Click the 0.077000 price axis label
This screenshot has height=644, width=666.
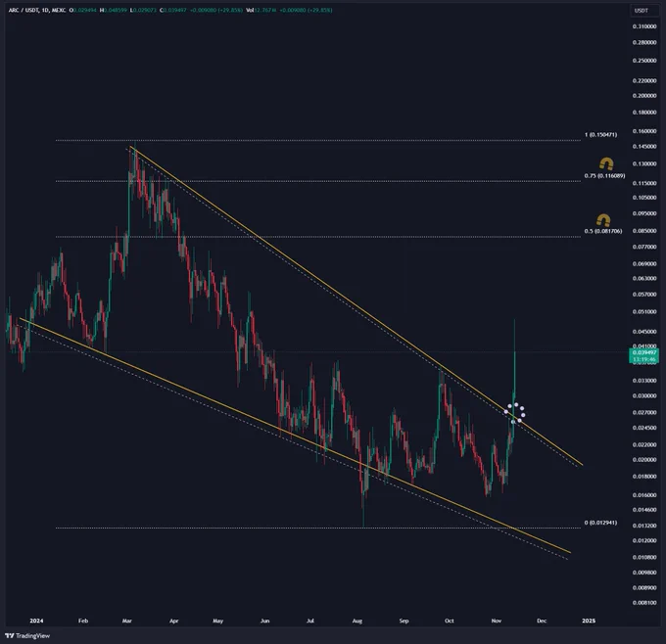click(644, 247)
